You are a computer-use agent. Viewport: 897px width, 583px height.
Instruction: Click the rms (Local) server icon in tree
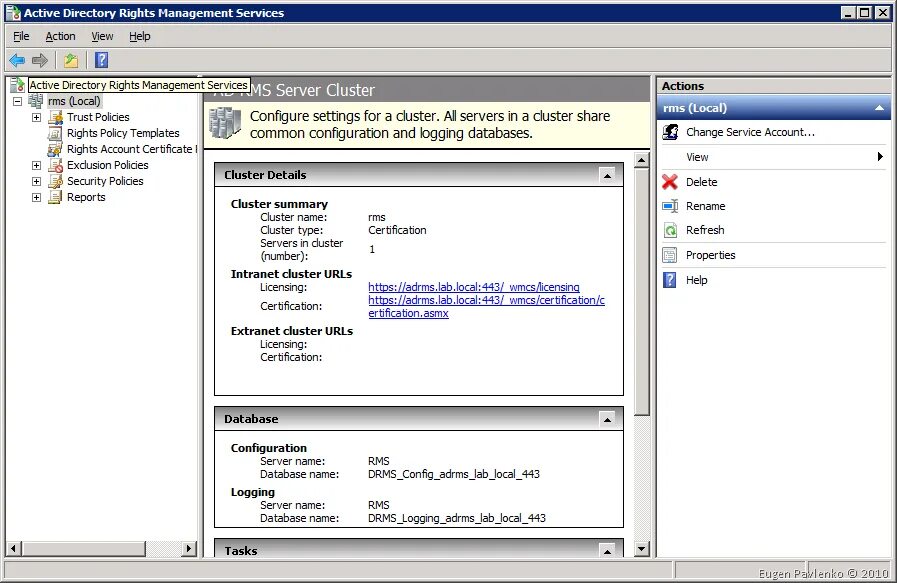click(36, 101)
